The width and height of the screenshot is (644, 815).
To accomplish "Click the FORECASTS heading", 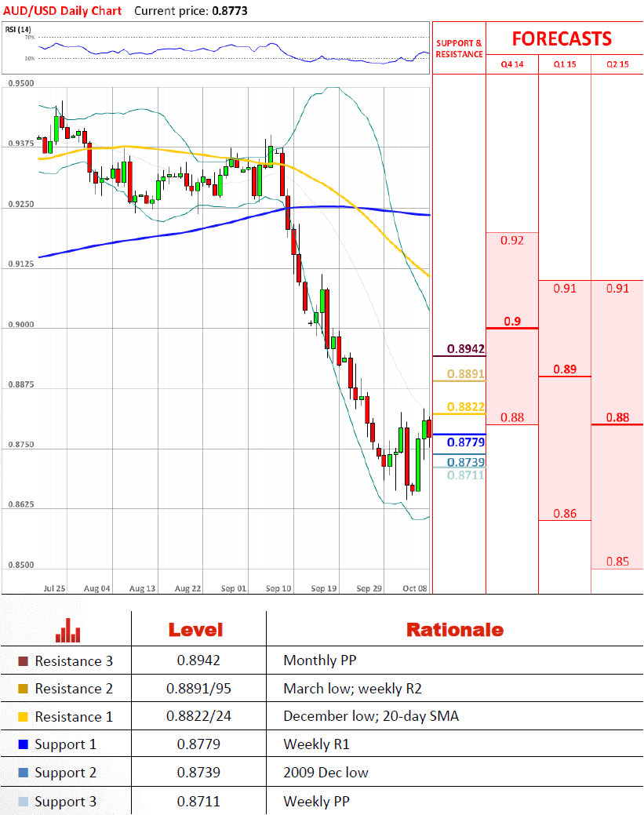I will (x=562, y=39).
